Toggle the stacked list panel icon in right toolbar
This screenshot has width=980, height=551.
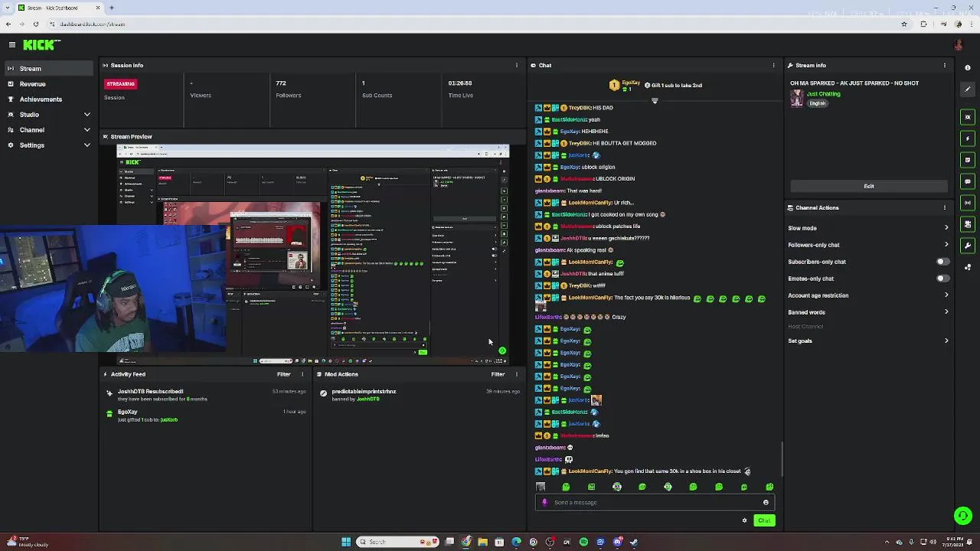point(968,224)
